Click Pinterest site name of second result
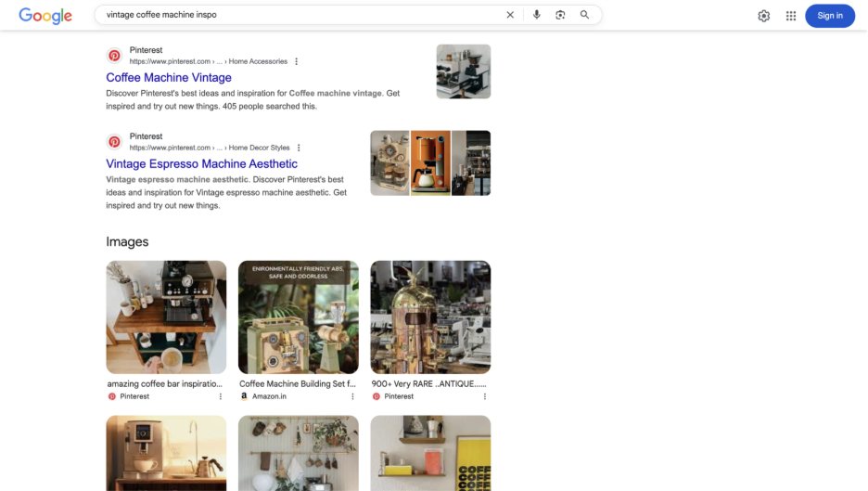868x491 pixels. 147,136
